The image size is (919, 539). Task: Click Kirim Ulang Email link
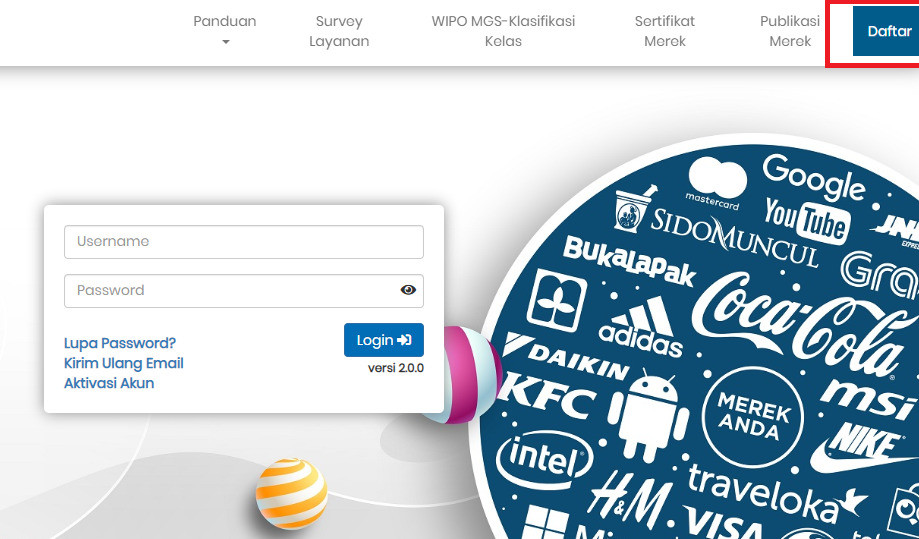[124, 363]
